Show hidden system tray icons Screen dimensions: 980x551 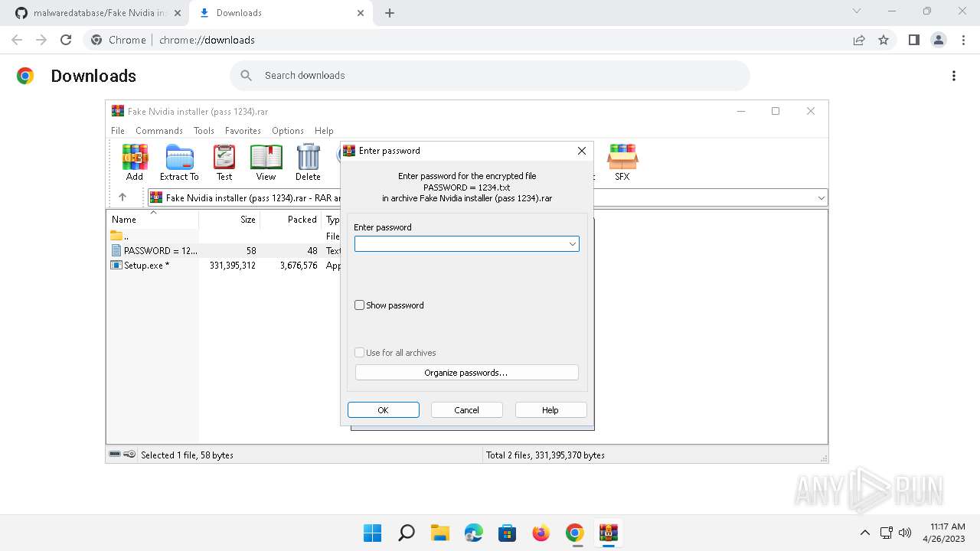pos(865,533)
